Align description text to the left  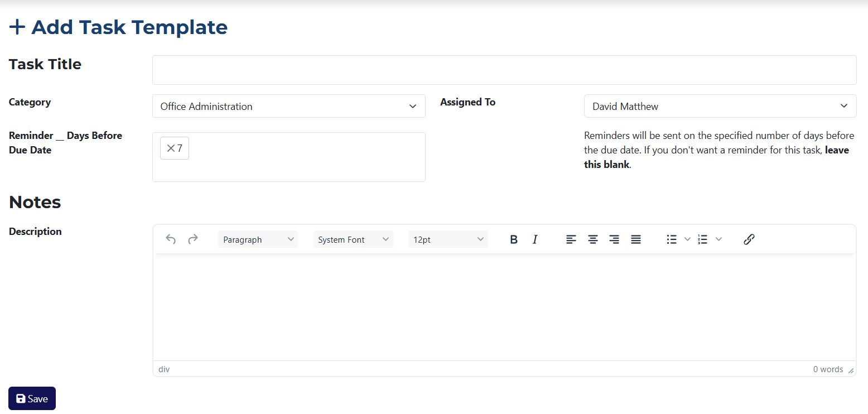[x=571, y=239]
